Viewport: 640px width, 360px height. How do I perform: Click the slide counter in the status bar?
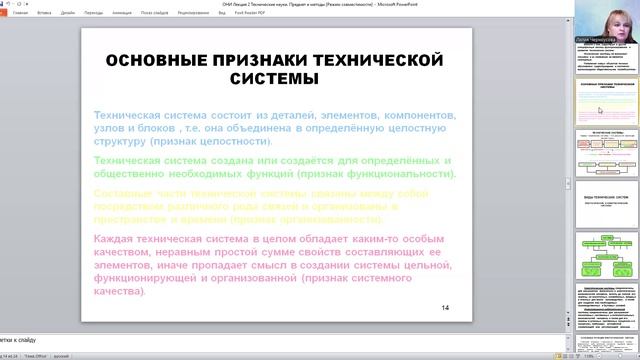pos(9,356)
